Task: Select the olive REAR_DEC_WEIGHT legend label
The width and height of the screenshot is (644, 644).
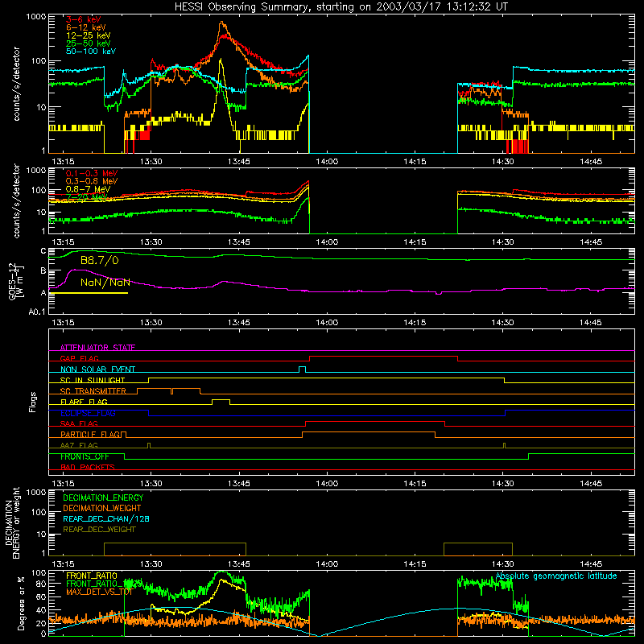Action: pos(99,530)
